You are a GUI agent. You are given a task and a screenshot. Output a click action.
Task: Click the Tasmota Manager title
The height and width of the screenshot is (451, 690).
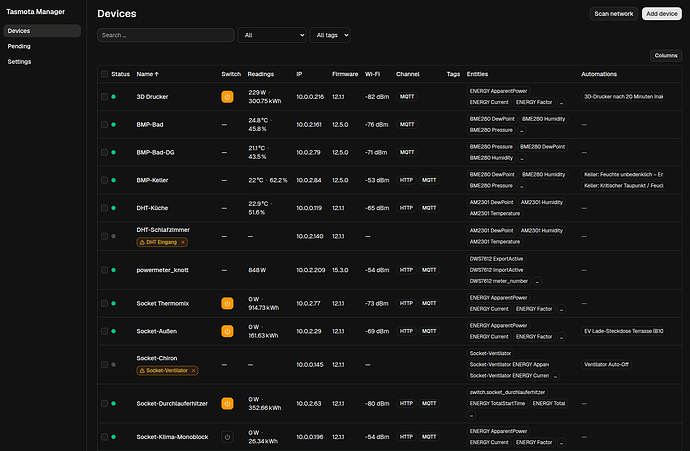(36, 12)
